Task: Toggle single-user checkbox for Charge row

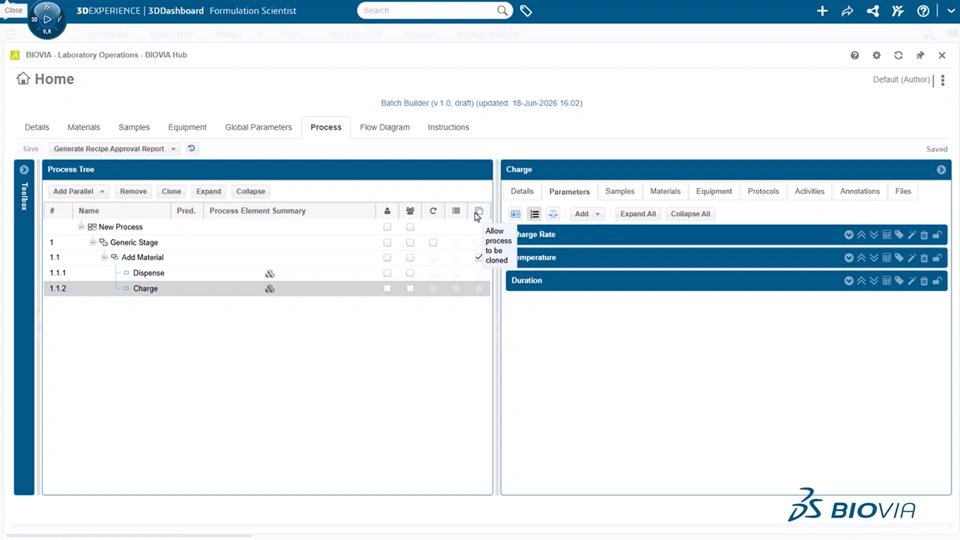Action: [x=387, y=288]
